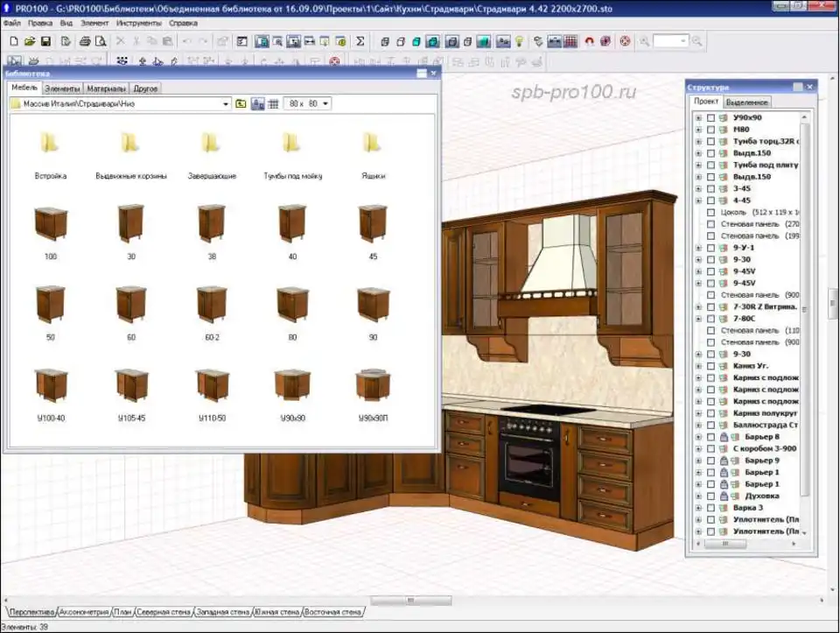Screen dimensions: 840x633
Task: Switch Library to large icons view
Action: [x=257, y=103]
